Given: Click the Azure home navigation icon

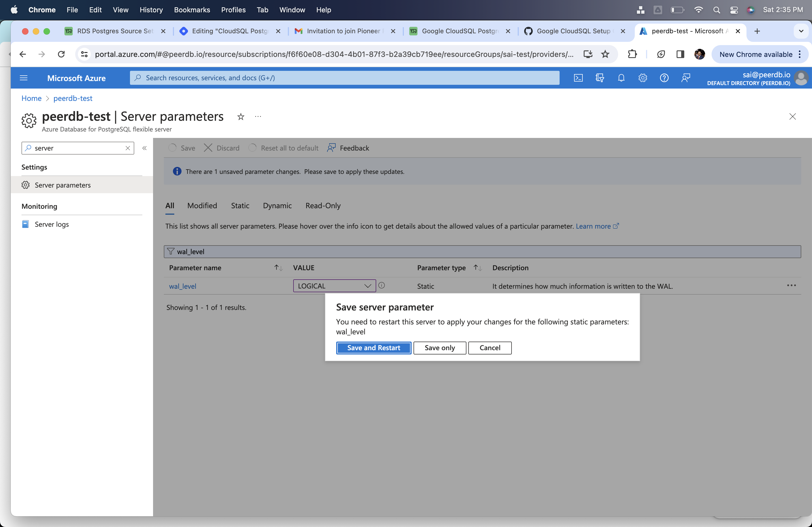Looking at the screenshot, I should click(x=31, y=98).
